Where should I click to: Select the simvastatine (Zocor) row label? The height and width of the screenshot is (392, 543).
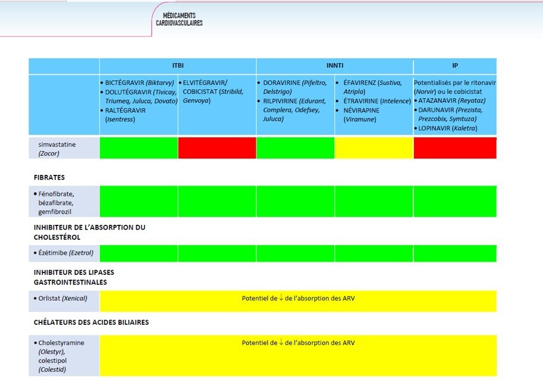click(64, 149)
